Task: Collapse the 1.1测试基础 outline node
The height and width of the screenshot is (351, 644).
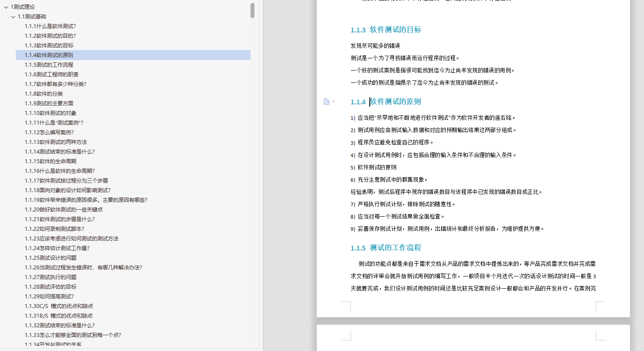Action: [x=13, y=17]
